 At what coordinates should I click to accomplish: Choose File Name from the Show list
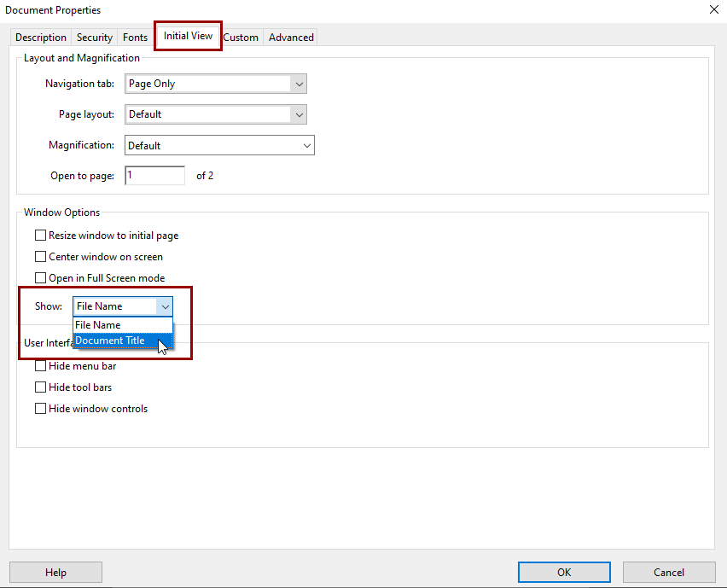(123, 325)
